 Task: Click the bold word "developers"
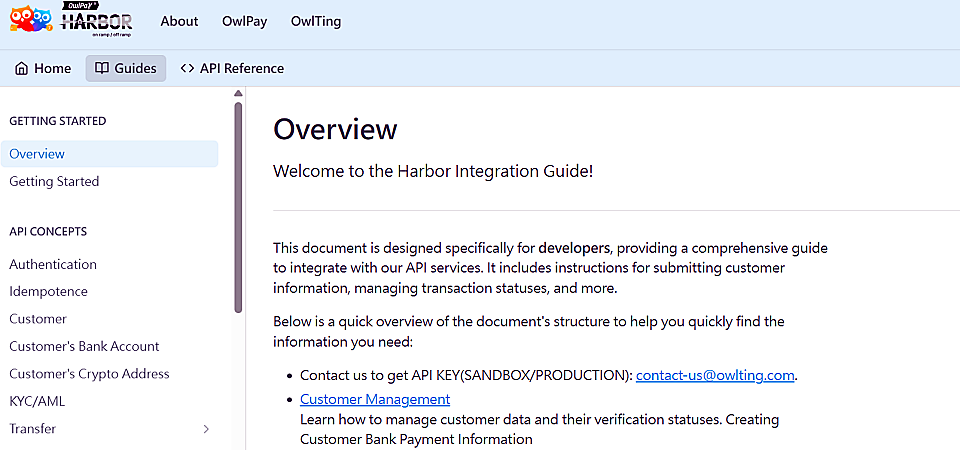[x=574, y=249]
